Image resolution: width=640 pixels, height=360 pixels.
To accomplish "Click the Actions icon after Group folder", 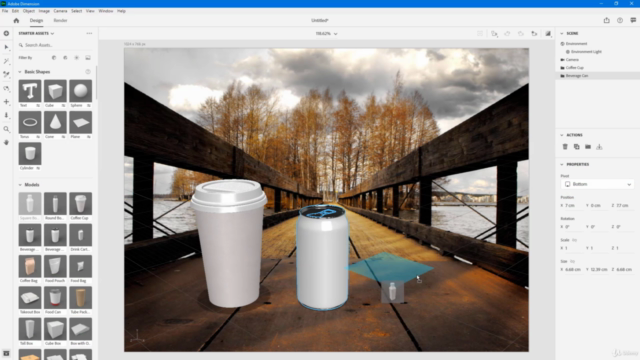I will 599,147.
